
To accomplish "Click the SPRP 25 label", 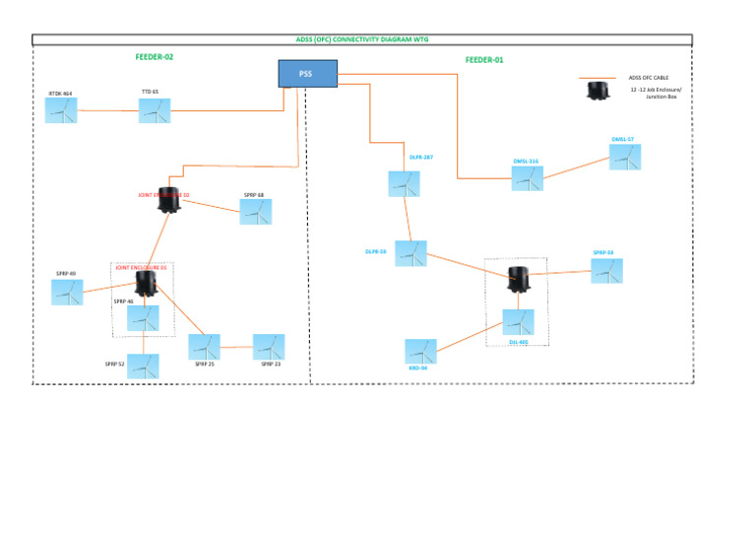I will (x=205, y=364).
